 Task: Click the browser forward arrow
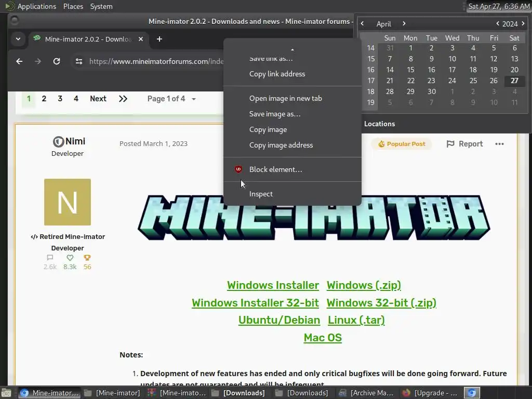click(37, 61)
